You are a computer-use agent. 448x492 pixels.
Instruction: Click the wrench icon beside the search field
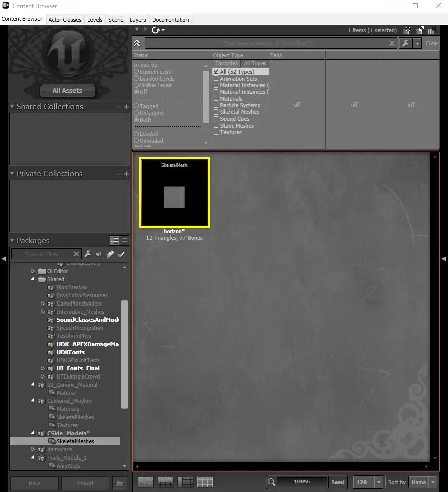[405, 43]
